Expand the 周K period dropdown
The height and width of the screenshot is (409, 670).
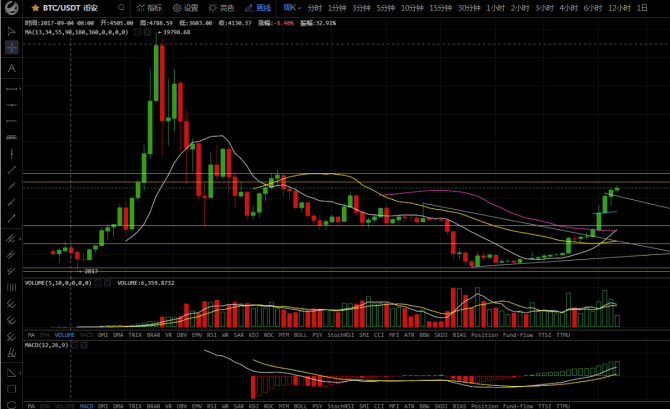point(289,7)
